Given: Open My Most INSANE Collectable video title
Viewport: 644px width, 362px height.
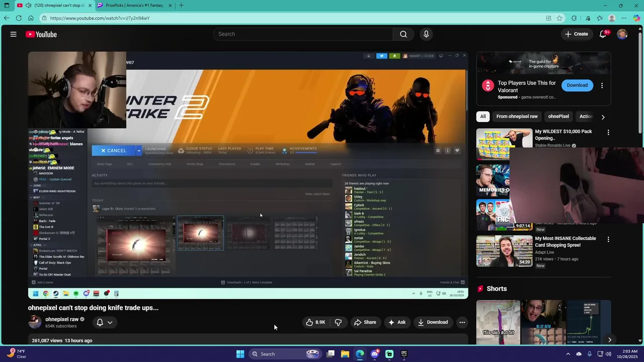Looking at the screenshot, I should pyautogui.click(x=566, y=242).
